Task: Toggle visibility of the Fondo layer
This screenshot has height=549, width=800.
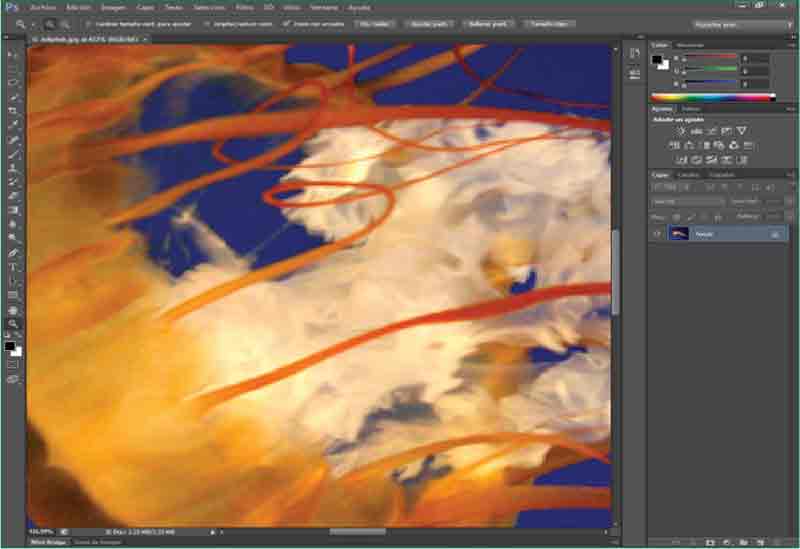Action: coord(657,233)
